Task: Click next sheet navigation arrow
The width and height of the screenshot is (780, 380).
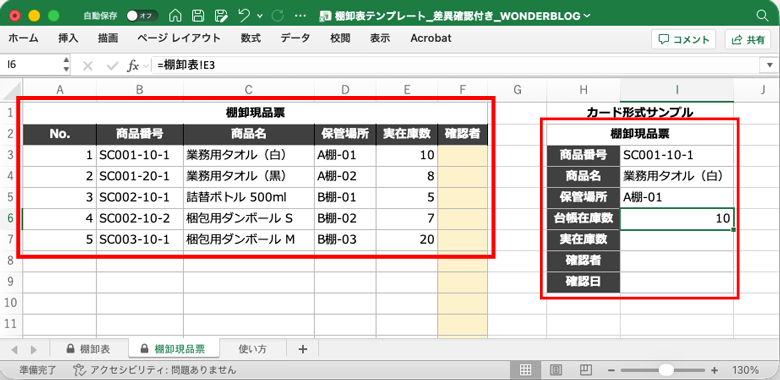Action: [x=33, y=349]
